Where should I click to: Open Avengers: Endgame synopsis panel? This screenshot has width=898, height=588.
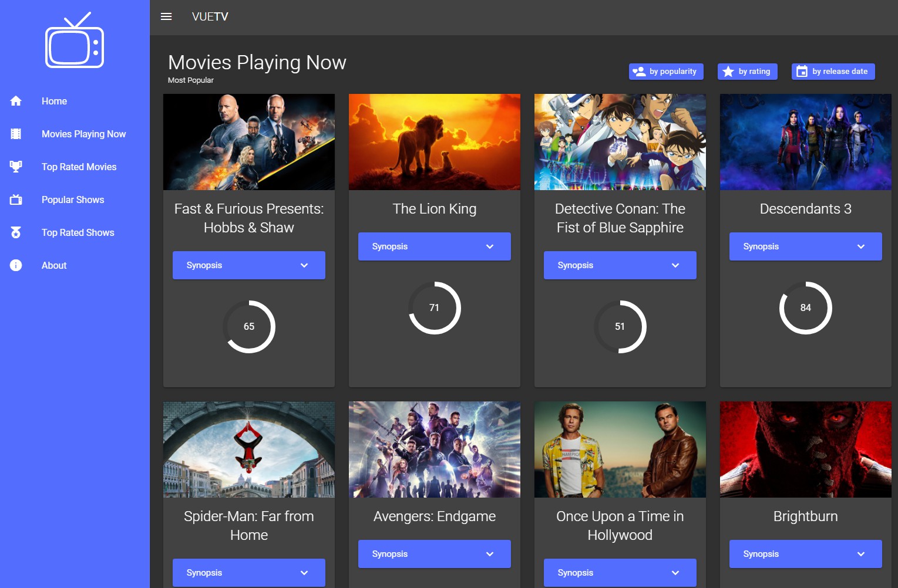coord(434,554)
